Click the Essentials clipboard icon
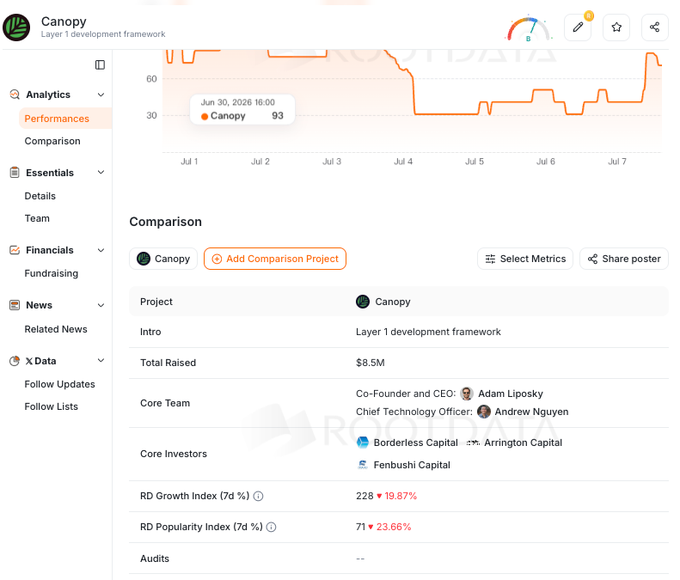 [x=15, y=172]
